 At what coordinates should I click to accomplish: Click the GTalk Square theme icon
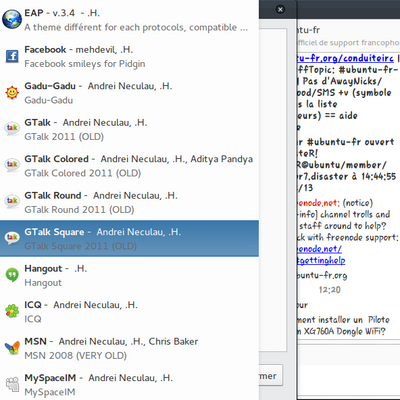click(x=12, y=238)
